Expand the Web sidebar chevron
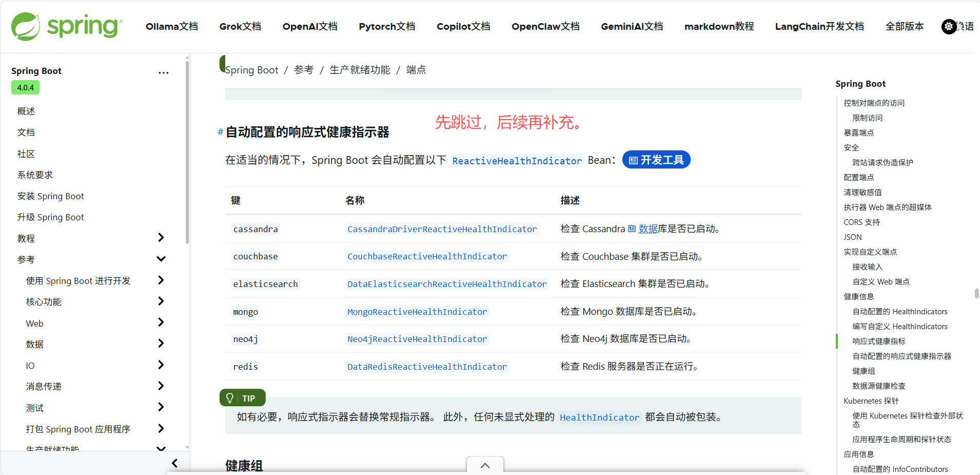The width and height of the screenshot is (980, 475). [161, 322]
